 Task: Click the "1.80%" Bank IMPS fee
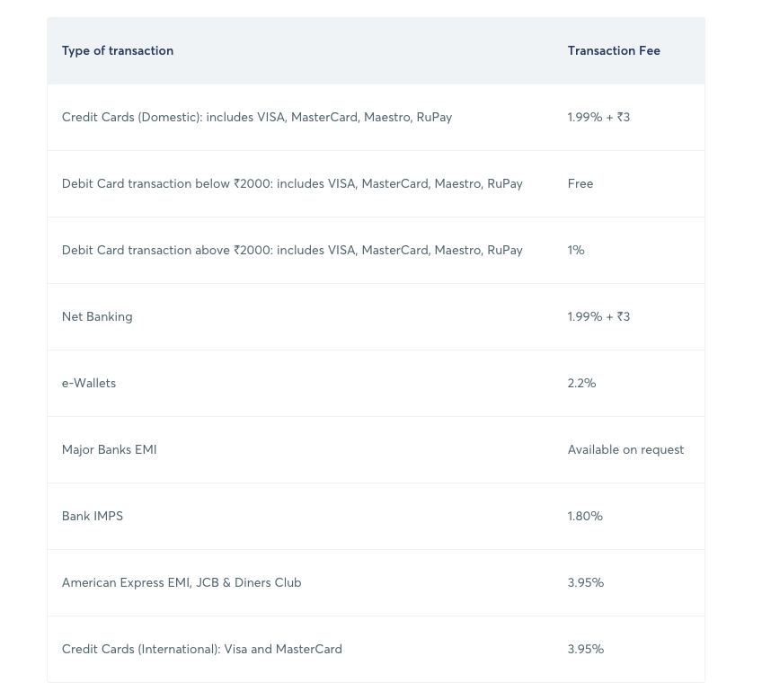[x=585, y=517]
